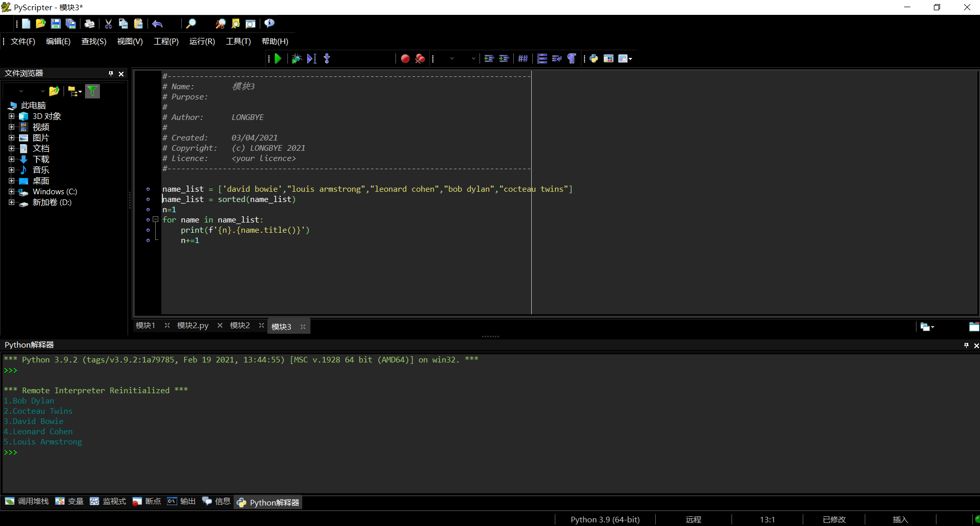The height and width of the screenshot is (526, 980).
Task: Click the Run to Cursor icon
Action: point(311,58)
